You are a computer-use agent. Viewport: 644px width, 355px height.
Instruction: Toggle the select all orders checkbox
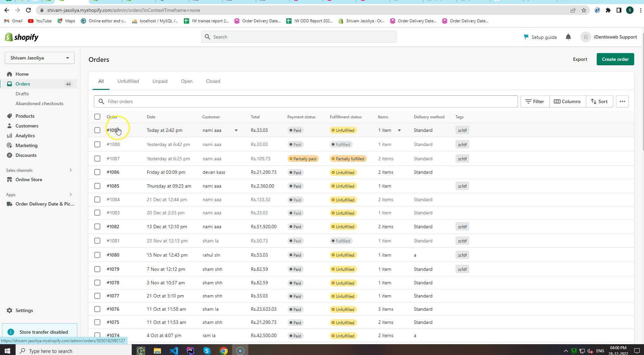[x=97, y=117]
